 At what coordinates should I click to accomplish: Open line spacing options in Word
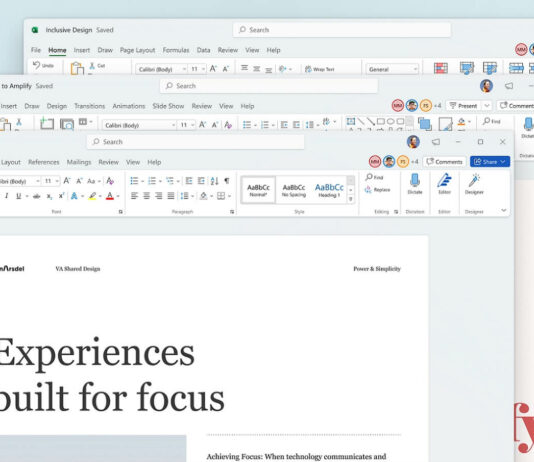[x=184, y=196]
